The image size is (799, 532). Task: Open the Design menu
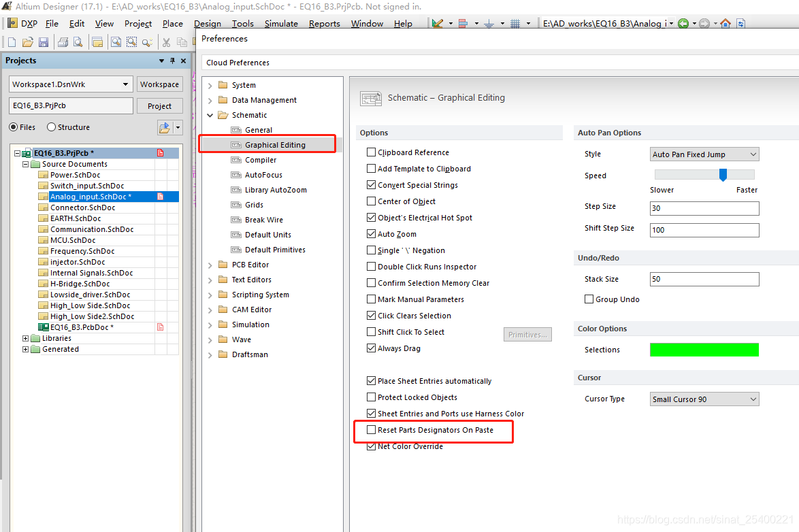point(208,24)
